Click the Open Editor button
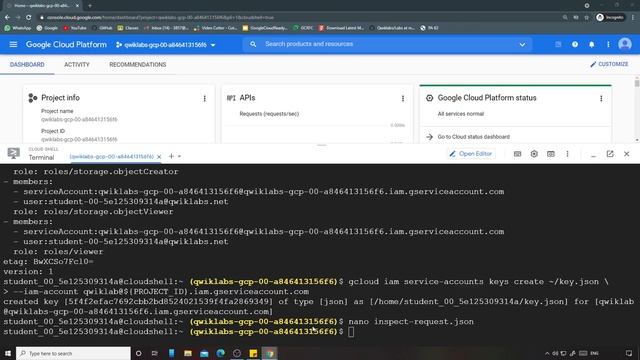The image size is (640, 360). (471, 154)
